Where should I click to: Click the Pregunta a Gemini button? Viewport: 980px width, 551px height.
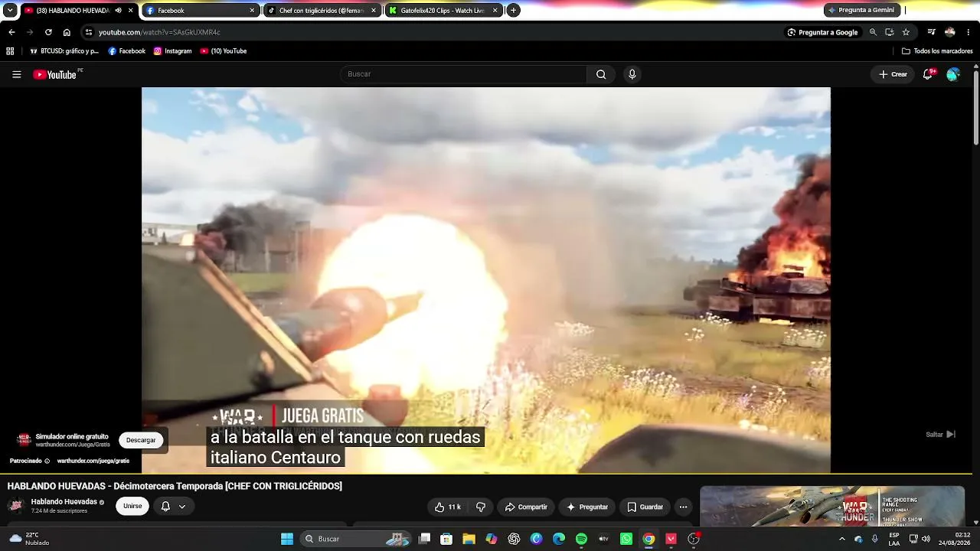[862, 10]
